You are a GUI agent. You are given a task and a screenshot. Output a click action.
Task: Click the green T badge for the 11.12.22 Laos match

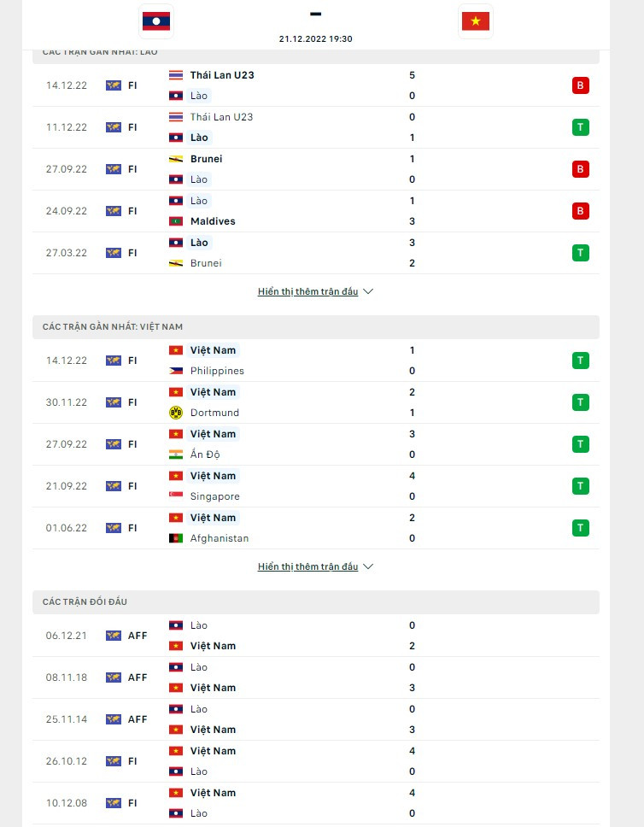[x=581, y=127]
